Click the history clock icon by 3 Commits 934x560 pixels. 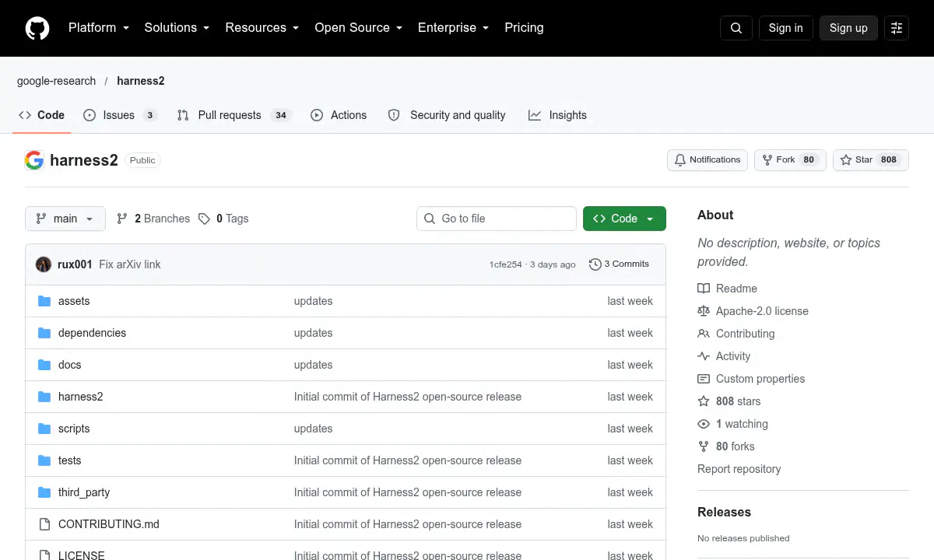[x=595, y=264]
